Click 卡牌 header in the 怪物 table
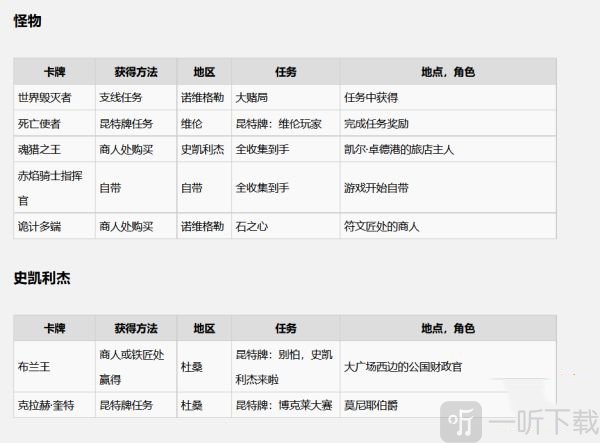600x443 pixels. pyautogui.click(x=54, y=72)
